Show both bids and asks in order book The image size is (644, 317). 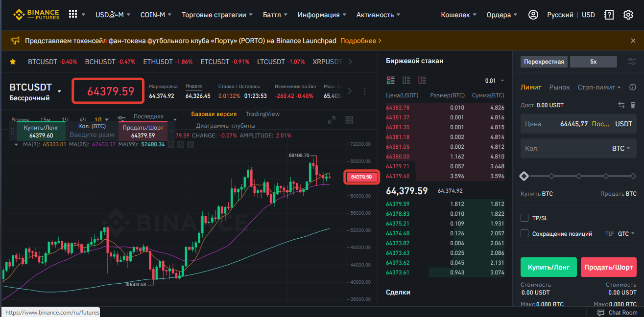[x=390, y=80]
